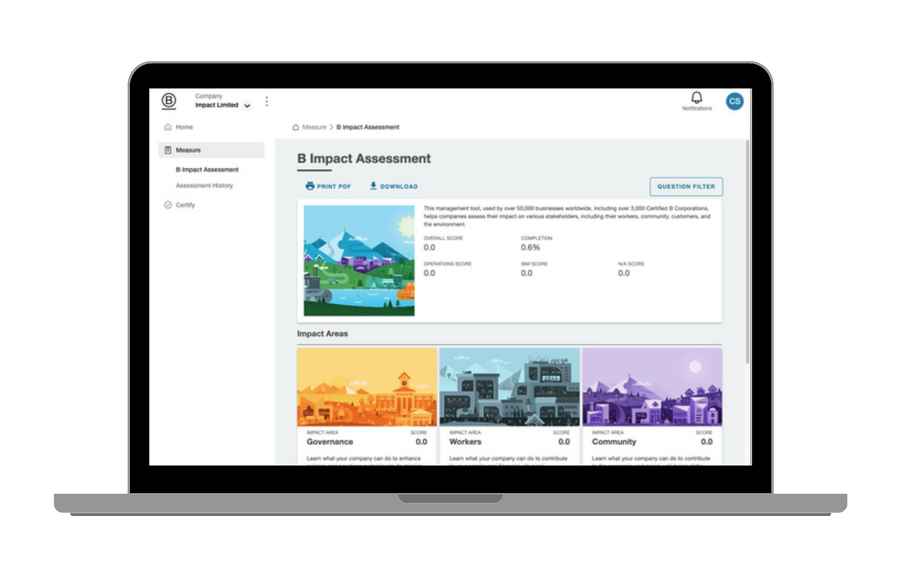
Task: Open the three-dot company options menu
Action: [267, 101]
